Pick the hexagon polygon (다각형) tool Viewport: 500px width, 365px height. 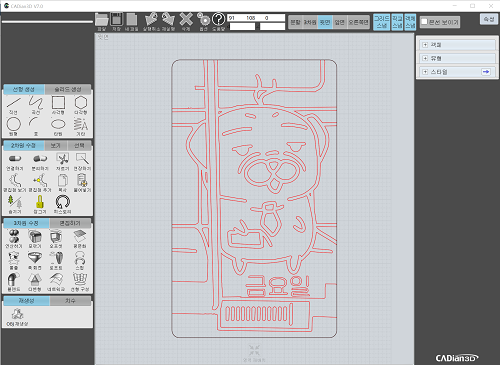pyautogui.click(x=81, y=105)
